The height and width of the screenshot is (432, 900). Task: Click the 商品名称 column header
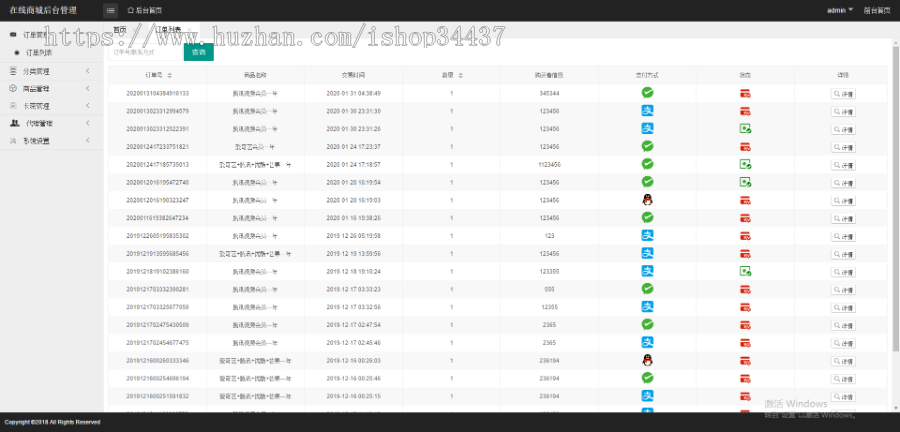[x=255, y=75]
